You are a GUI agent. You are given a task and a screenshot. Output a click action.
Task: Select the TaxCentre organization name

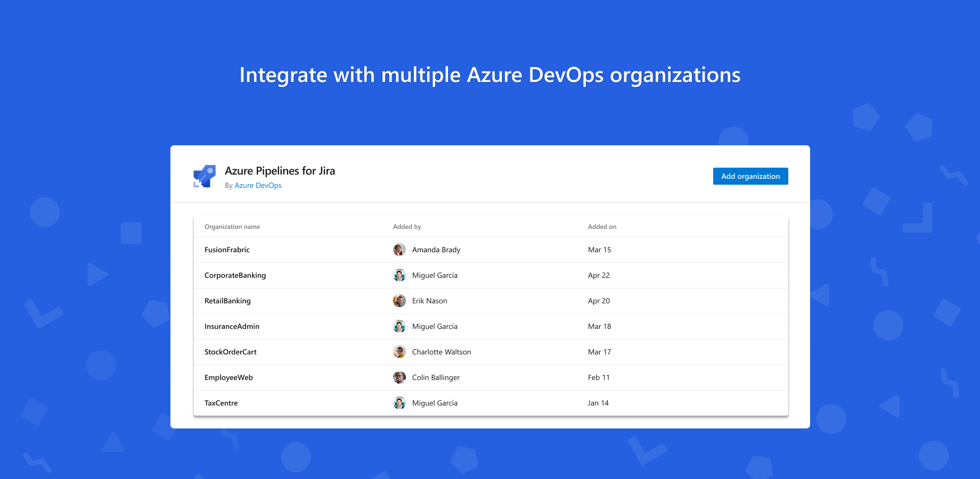coord(221,403)
